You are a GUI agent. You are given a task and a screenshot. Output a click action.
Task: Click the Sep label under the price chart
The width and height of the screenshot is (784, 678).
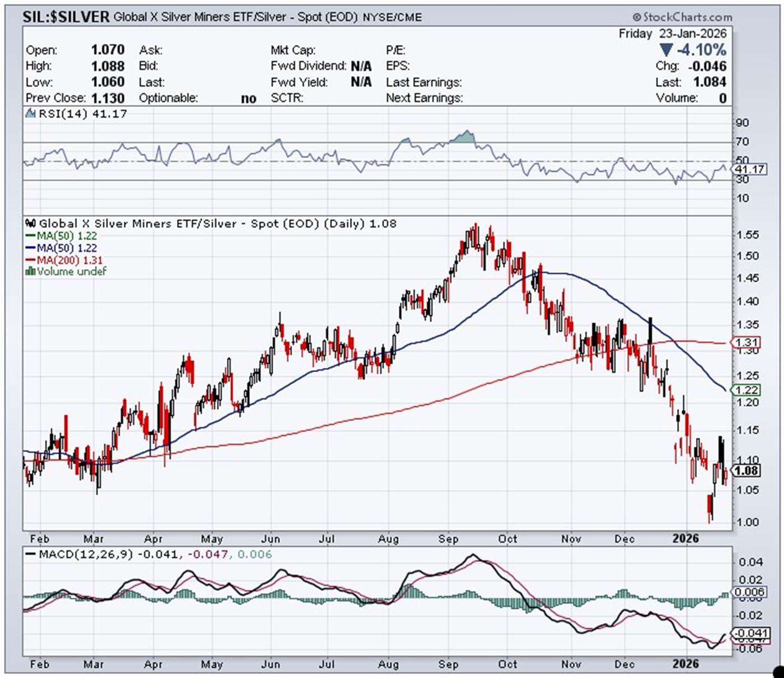pyautogui.click(x=448, y=538)
